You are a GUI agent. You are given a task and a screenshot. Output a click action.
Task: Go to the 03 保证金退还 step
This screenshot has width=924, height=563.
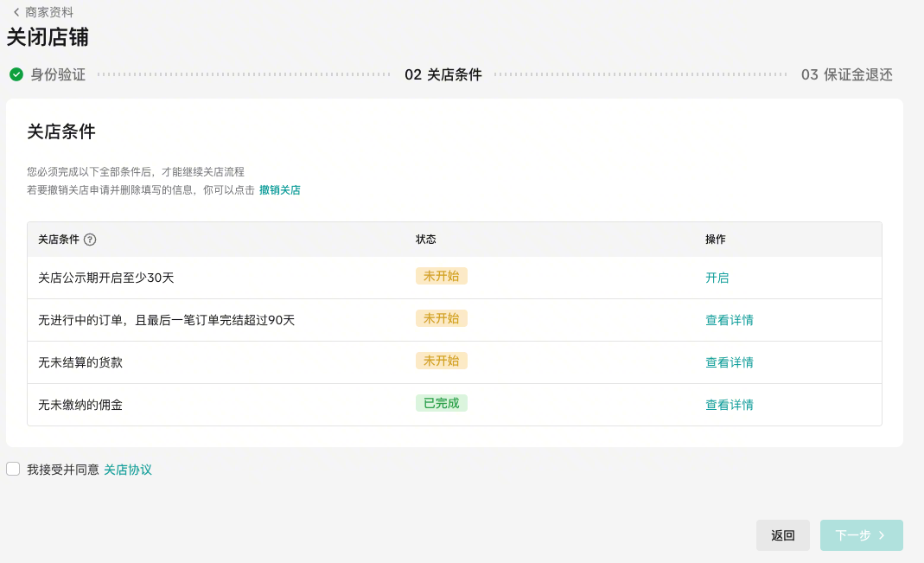pos(846,74)
